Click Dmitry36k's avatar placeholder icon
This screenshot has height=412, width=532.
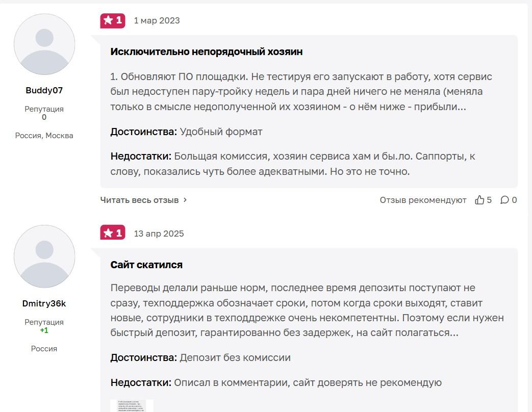point(44,256)
